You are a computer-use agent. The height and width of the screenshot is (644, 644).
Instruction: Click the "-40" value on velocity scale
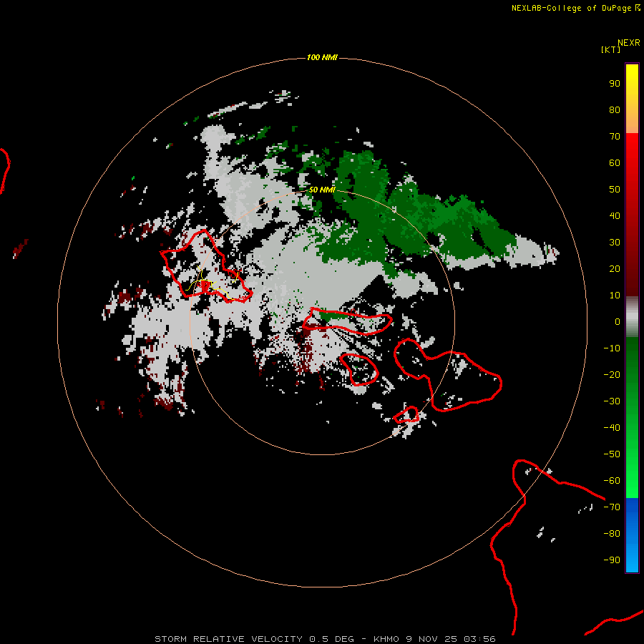[612, 428]
